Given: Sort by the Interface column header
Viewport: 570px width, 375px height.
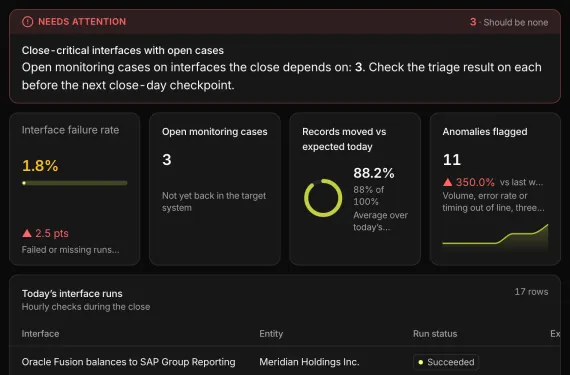Looking at the screenshot, I should 40,334.
